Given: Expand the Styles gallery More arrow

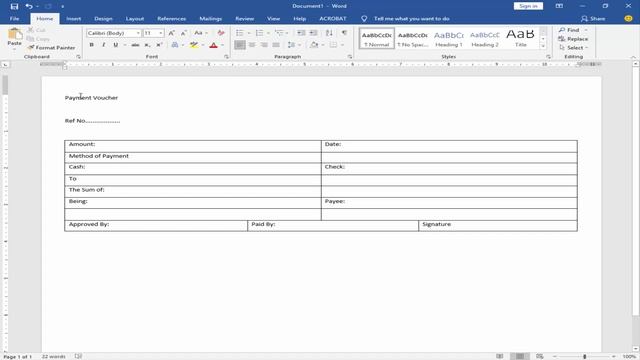Looking at the screenshot, I should (543, 47).
